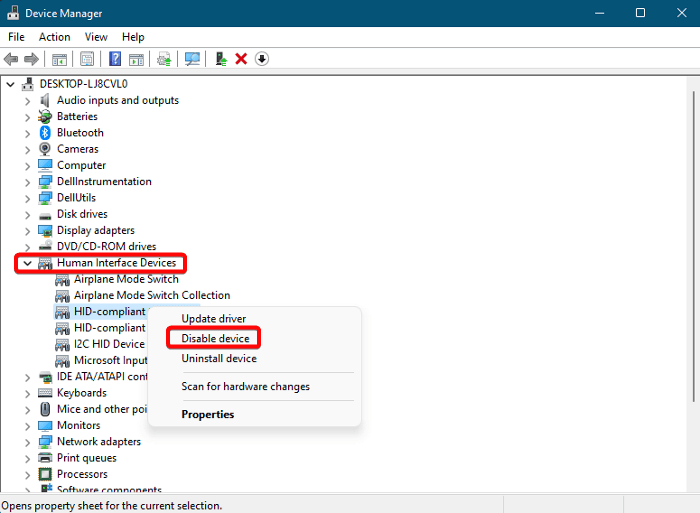700x513 pixels.
Task: Click the Enable device toolbar icon
Action: coord(221,59)
